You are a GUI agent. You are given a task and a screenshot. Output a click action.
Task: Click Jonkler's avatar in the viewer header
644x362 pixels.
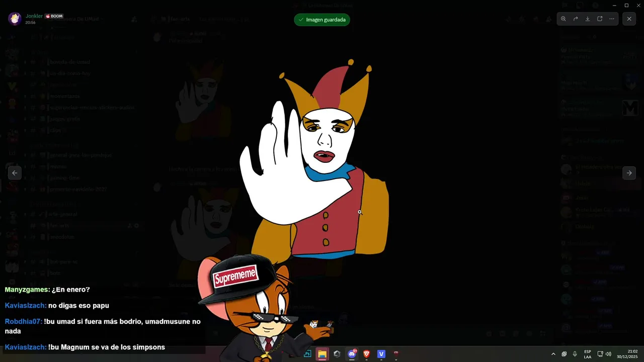coord(15,19)
